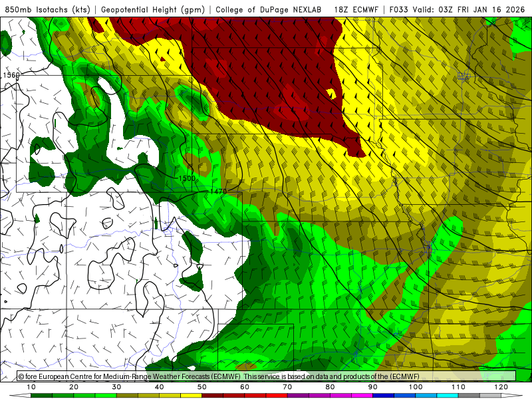Click the 1470 height contour label
Image resolution: width=532 pixels, height=399 pixels.
pos(218,192)
